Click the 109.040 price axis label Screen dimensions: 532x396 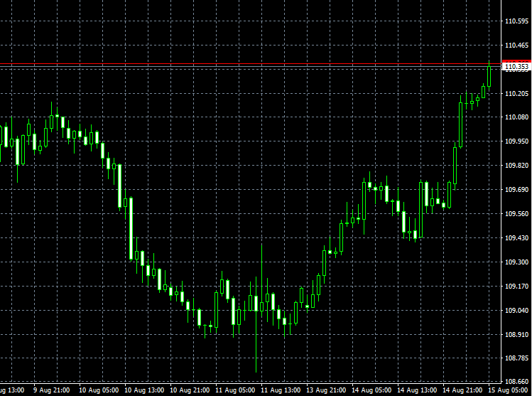point(517,310)
